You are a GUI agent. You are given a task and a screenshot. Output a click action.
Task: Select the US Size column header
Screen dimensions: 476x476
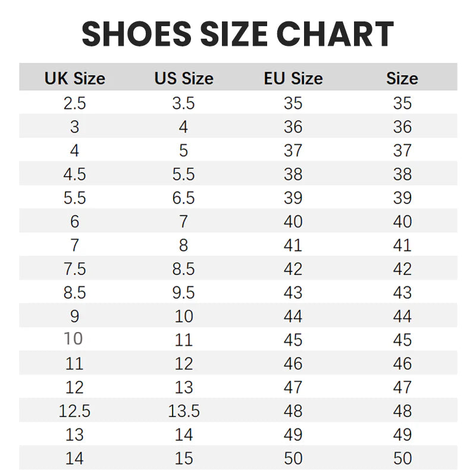pyautogui.click(x=184, y=79)
